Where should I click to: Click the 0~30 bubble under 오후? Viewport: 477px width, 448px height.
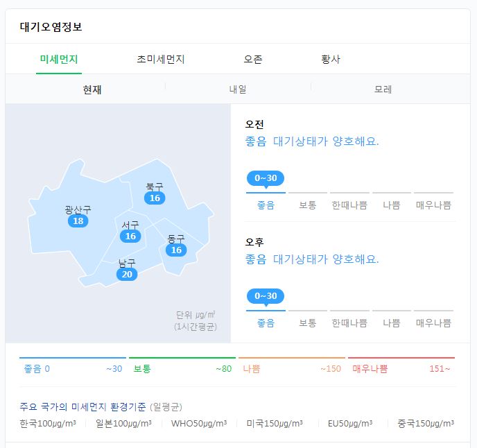coord(266,296)
